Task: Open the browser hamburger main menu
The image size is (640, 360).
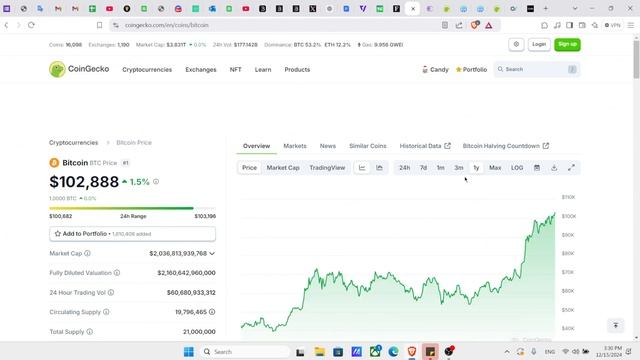Action: pos(631,25)
